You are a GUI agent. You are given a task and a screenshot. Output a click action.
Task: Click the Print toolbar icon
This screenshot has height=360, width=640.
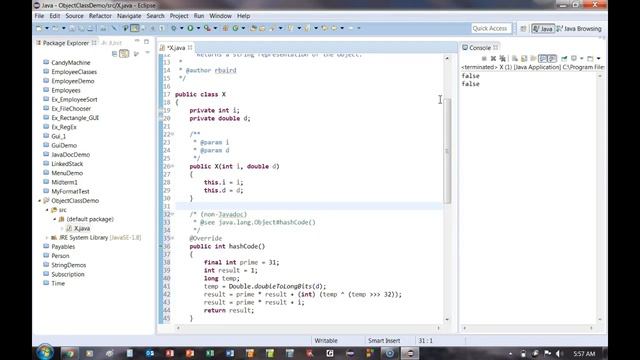coord(91,28)
